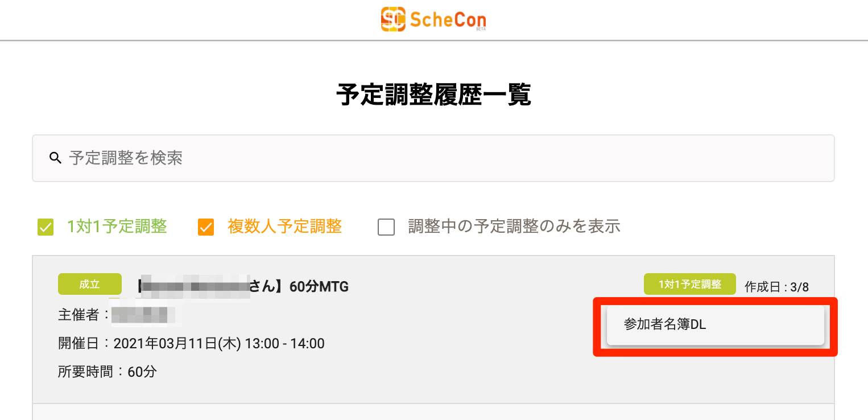
Task: Click the 1対1予定調整 badge on the card
Action: 689,284
